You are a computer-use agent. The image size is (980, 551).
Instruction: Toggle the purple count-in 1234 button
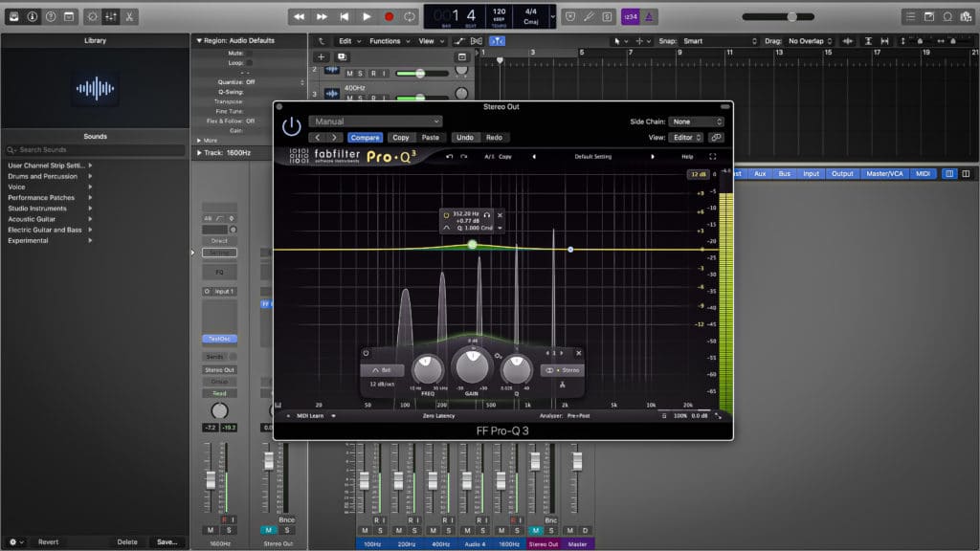click(x=630, y=17)
